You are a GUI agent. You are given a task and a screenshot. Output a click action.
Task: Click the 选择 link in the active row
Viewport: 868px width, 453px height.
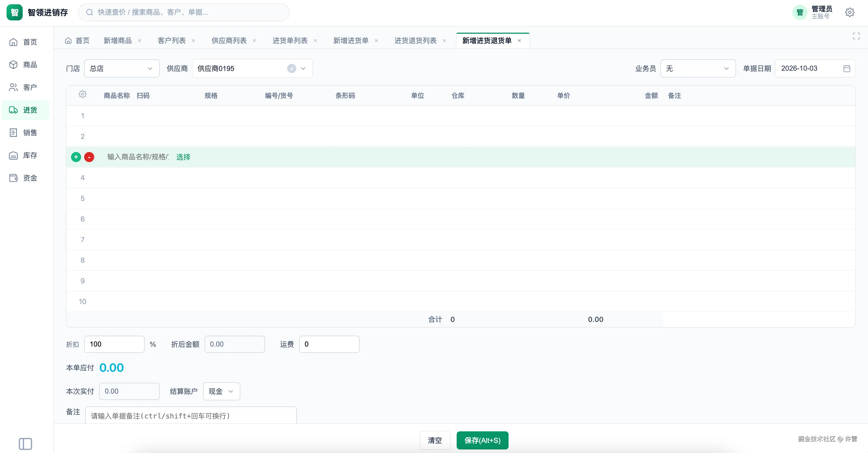[183, 157]
